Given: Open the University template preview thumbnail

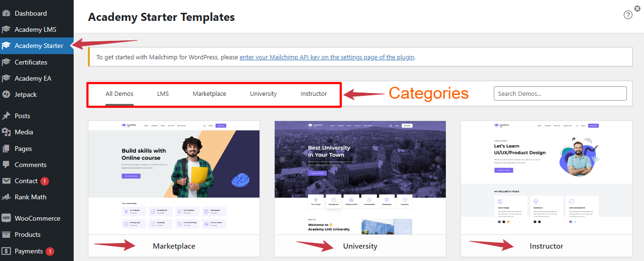Looking at the screenshot, I should coord(360,177).
